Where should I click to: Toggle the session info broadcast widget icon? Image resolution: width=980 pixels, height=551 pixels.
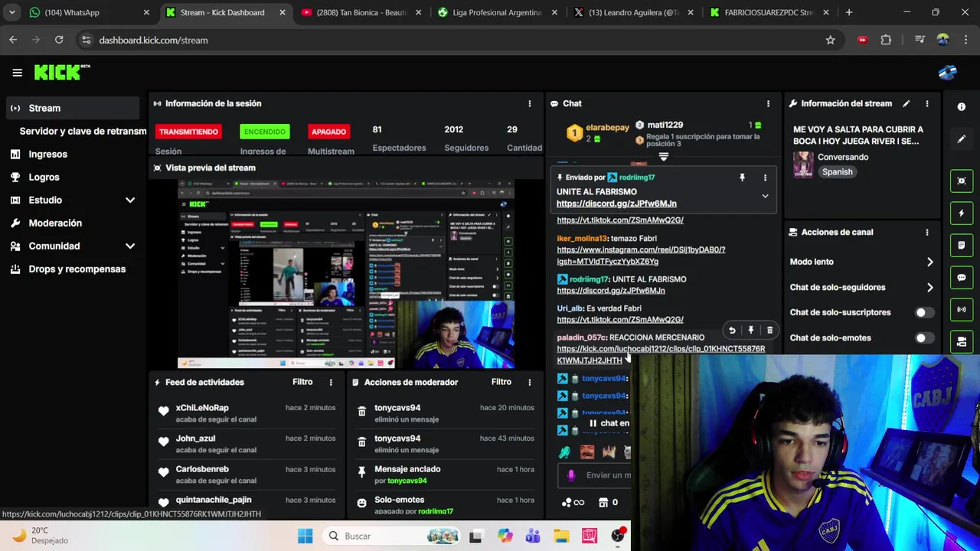(962, 309)
